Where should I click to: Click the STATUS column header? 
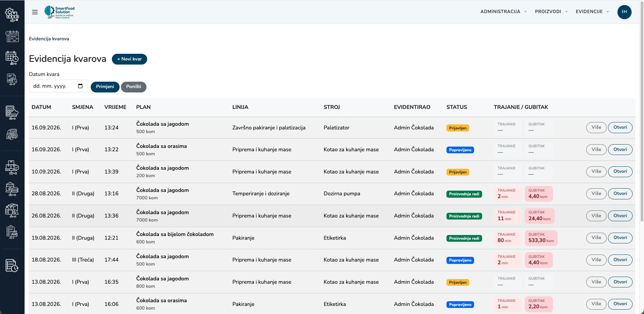tap(457, 107)
